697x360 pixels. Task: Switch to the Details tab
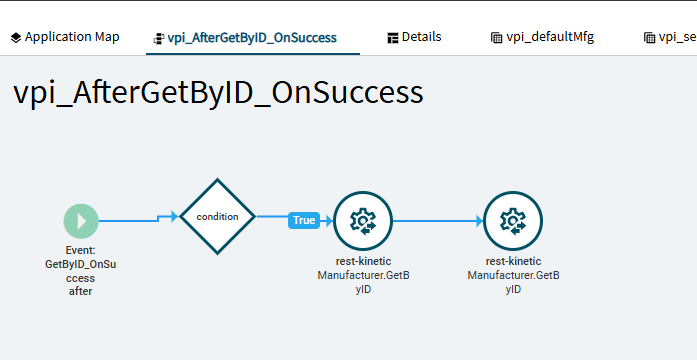[x=414, y=37]
